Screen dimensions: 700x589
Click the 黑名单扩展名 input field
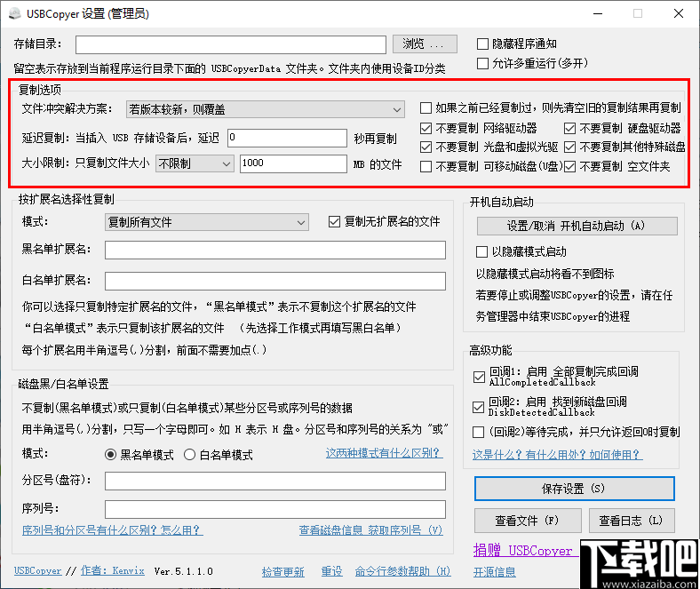point(275,250)
